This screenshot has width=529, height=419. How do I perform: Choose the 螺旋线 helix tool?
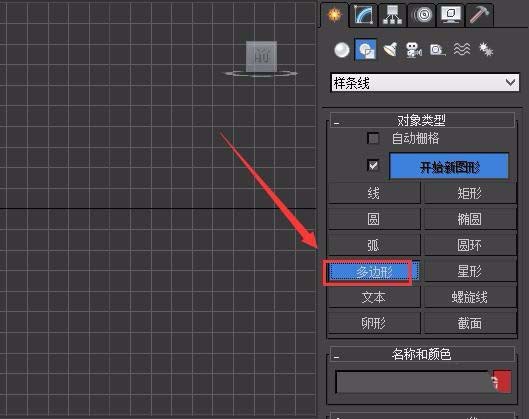pos(470,297)
